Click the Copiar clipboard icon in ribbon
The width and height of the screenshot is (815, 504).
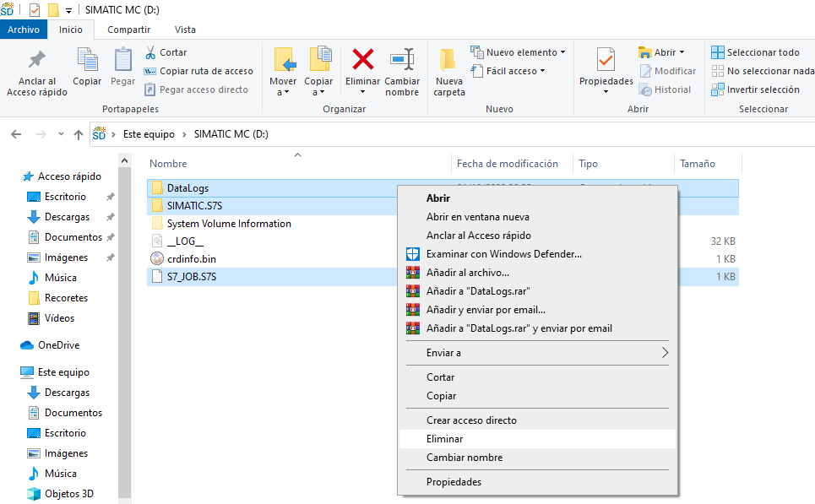87,67
